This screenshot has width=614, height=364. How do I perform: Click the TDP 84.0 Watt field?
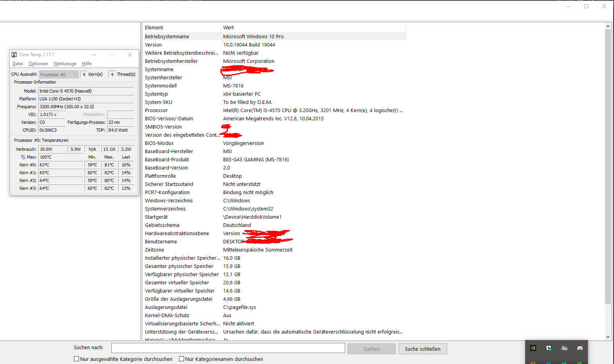pos(121,130)
